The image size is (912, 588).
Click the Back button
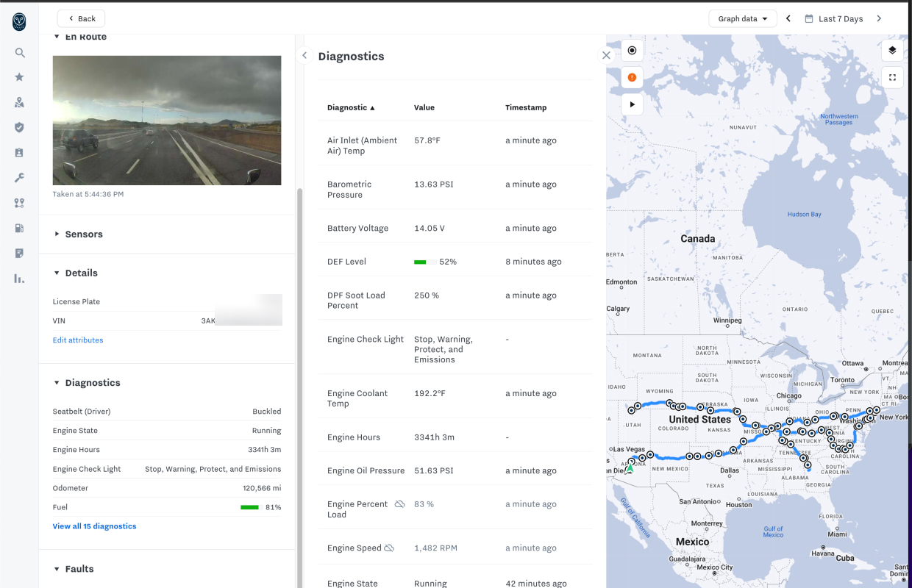81,18
